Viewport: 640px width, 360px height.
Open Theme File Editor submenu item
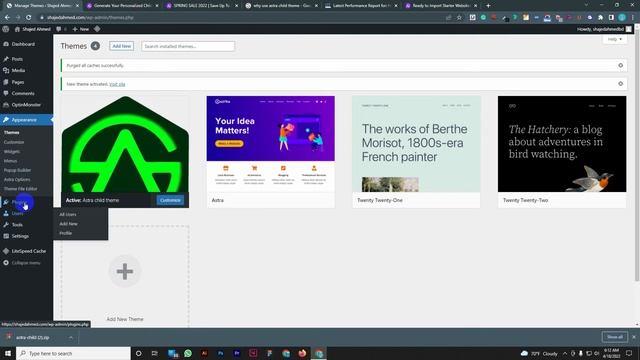click(20, 189)
